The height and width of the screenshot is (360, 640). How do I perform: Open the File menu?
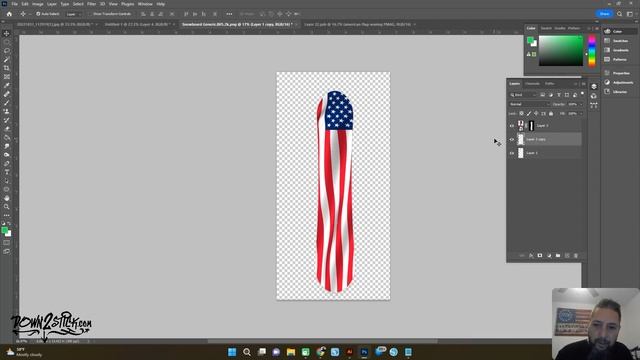pos(14,4)
